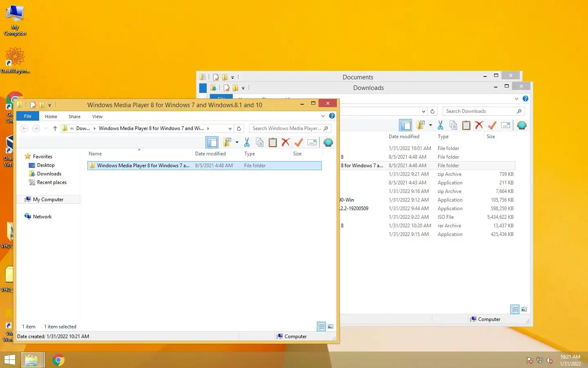Screen dimensions: 588x368
Task: Click New folder quick access icon in front window title bar
Action: (x=42, y=105)
